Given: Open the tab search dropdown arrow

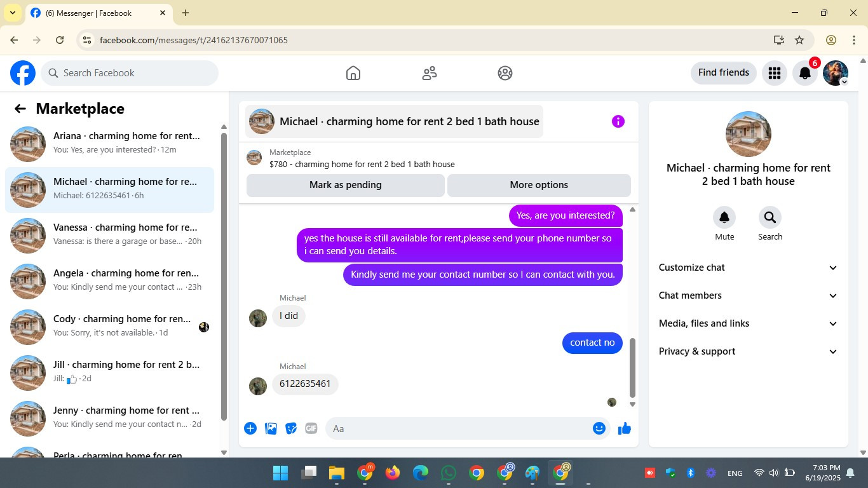Looking at the screenshot, I should [x=12, y=13].
